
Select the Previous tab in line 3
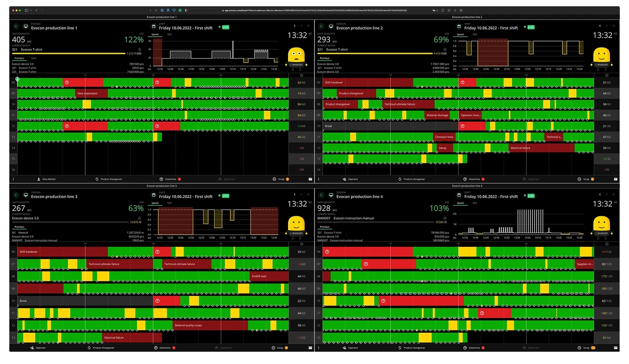[19, 227]
